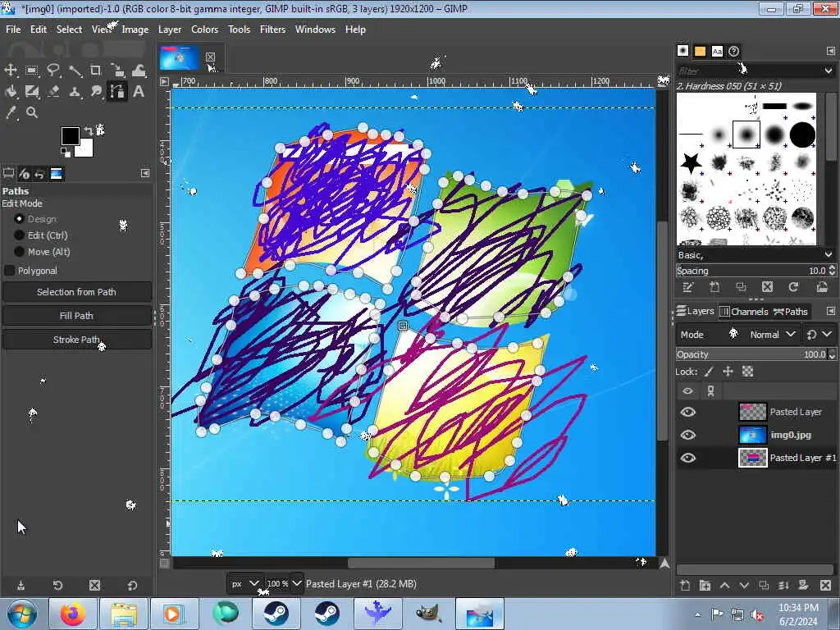Select the Text tool

(139, 92)
